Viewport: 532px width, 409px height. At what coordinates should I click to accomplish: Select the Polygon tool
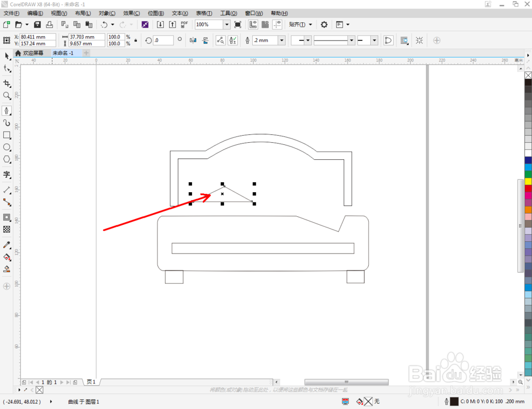pyautogui.click(x=7, y=159)
